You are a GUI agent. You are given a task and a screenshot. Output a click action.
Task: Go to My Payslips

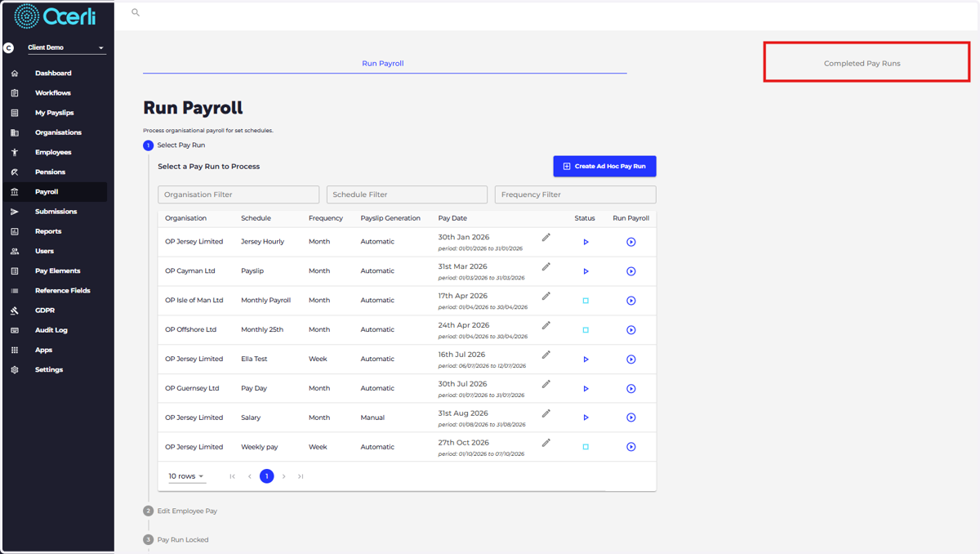[x=54, y=113]
